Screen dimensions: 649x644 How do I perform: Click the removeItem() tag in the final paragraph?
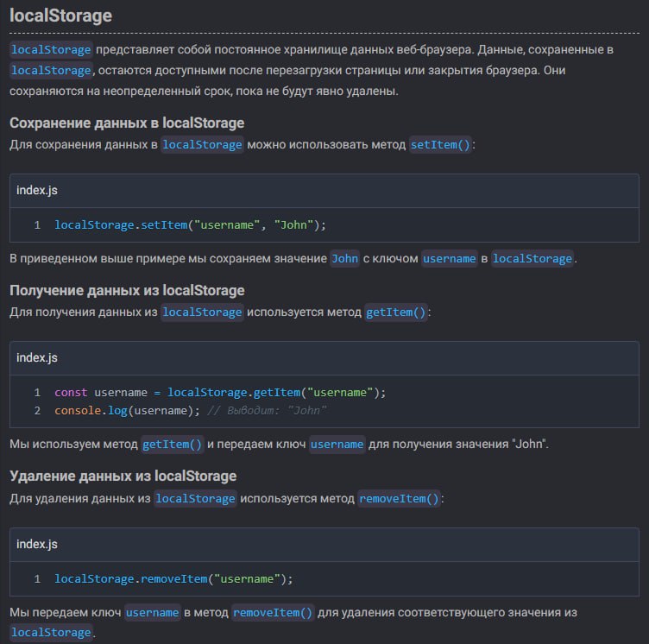pos(273,612)
